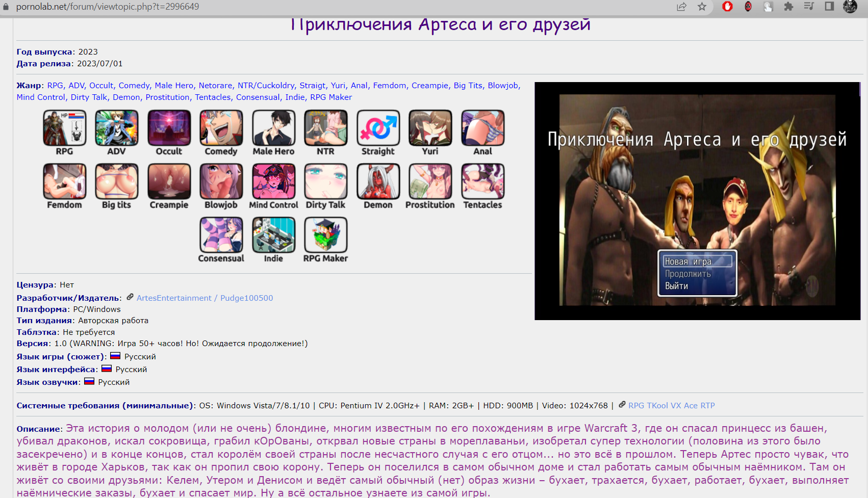Open the browser Extensions puzzle icon
This screenshot has height=498, width=868.
[788, 7]
